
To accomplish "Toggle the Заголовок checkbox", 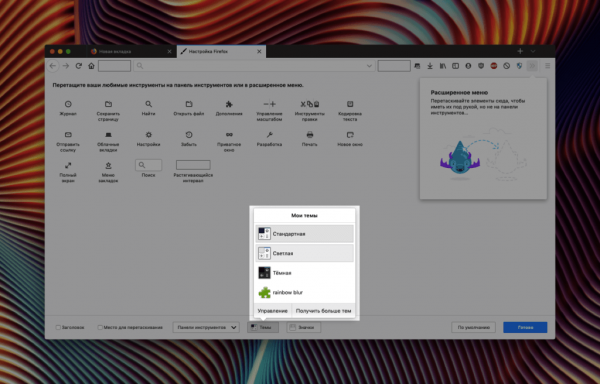I will 58,327.
